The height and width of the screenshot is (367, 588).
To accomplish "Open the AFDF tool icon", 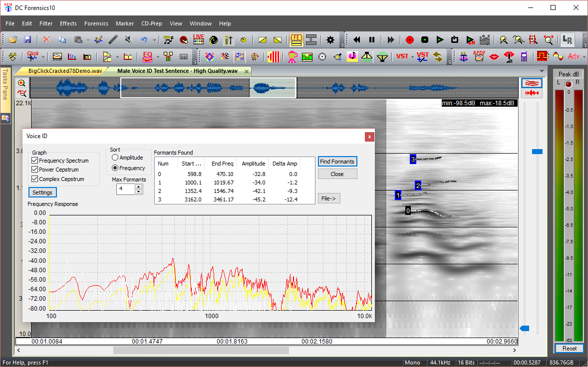I will (479, 56).
